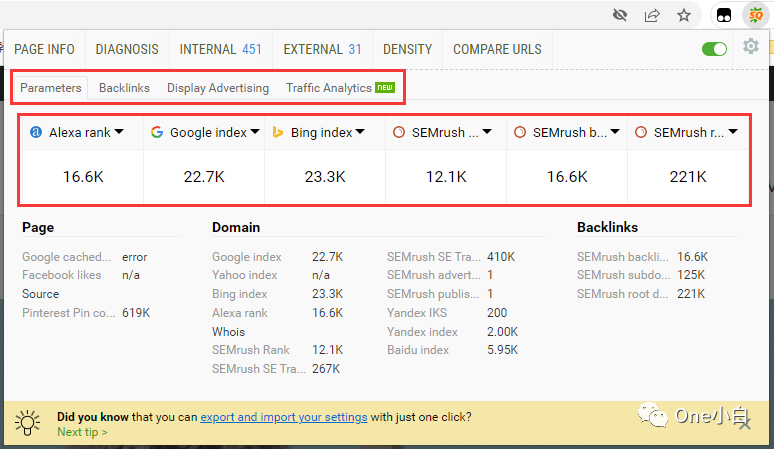This screenshot has height=449, width=774.
Task: Click the crossed-out eye icon
Action: point(620,15)
